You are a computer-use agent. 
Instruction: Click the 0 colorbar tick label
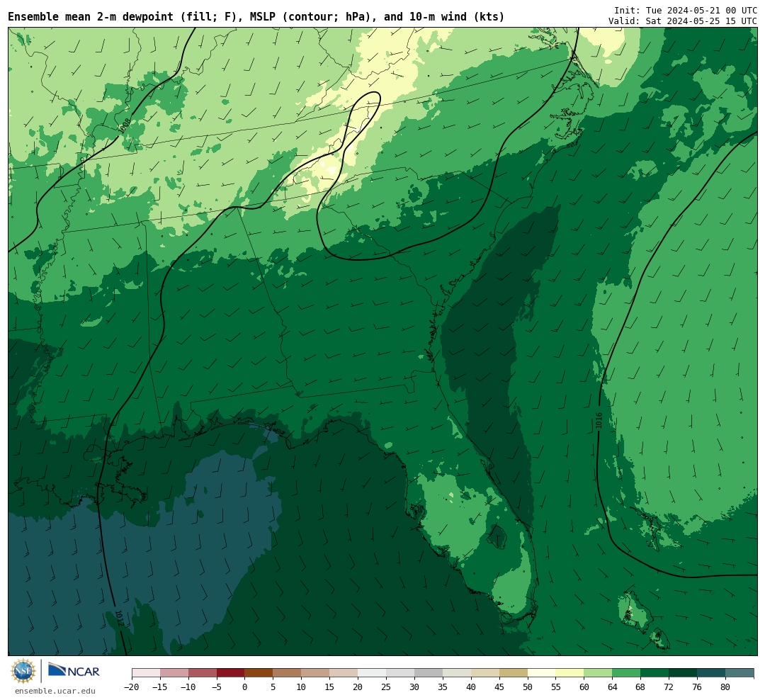pyautogui.click(x=245, y=687)
